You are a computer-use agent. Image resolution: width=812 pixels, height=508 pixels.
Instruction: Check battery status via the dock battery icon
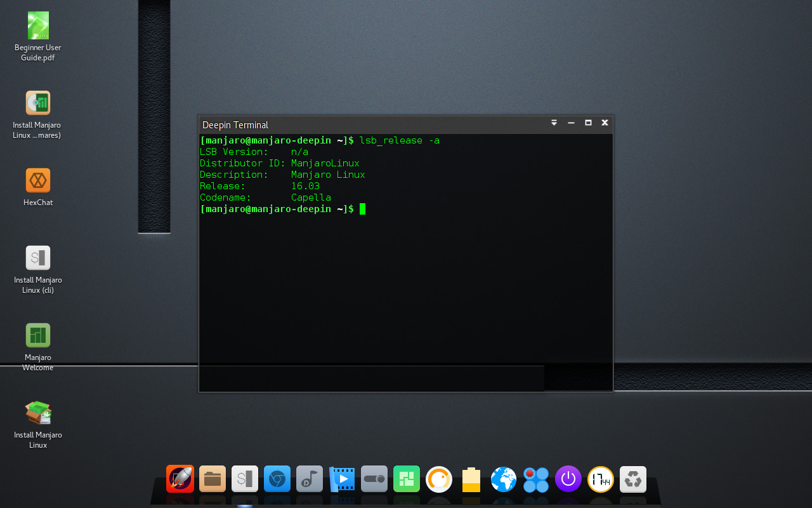(471, 479)
